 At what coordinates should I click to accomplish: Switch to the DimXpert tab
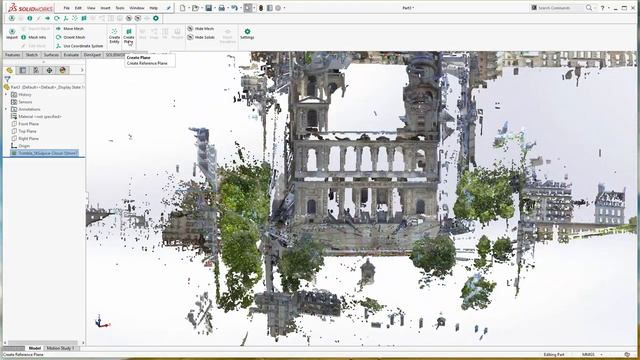(92, 55)
